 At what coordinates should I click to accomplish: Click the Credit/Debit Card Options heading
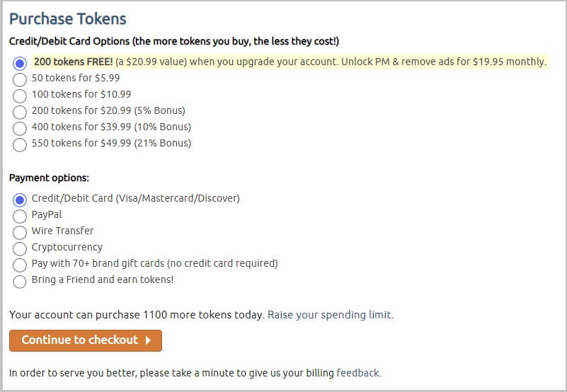173,42
